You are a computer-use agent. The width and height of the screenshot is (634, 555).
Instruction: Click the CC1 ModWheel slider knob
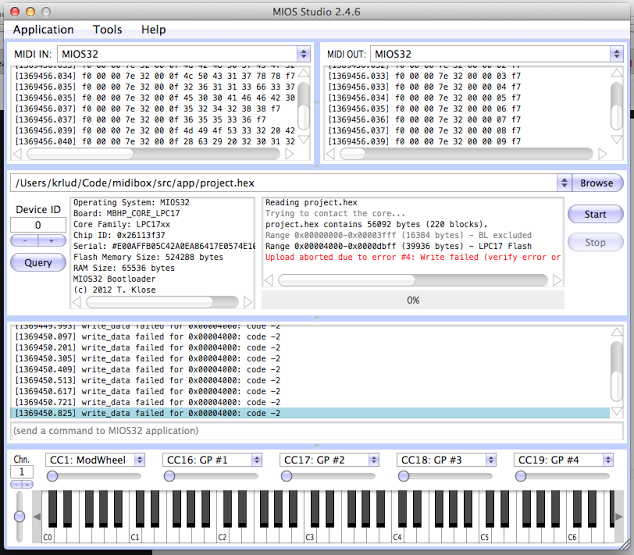click(52, 477)
